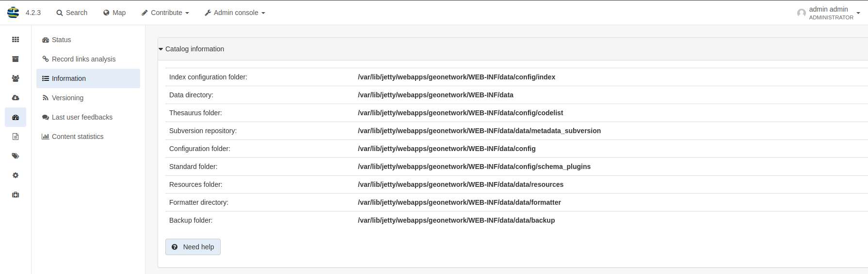The image size is (868, 274).
Task: Open the users and groups sidebar icon
Action: (x=16, y=78)
